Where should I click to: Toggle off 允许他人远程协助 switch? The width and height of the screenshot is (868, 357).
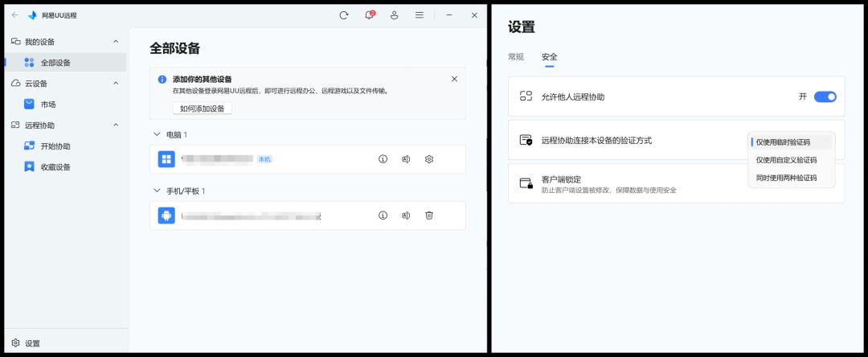[825, 96]
